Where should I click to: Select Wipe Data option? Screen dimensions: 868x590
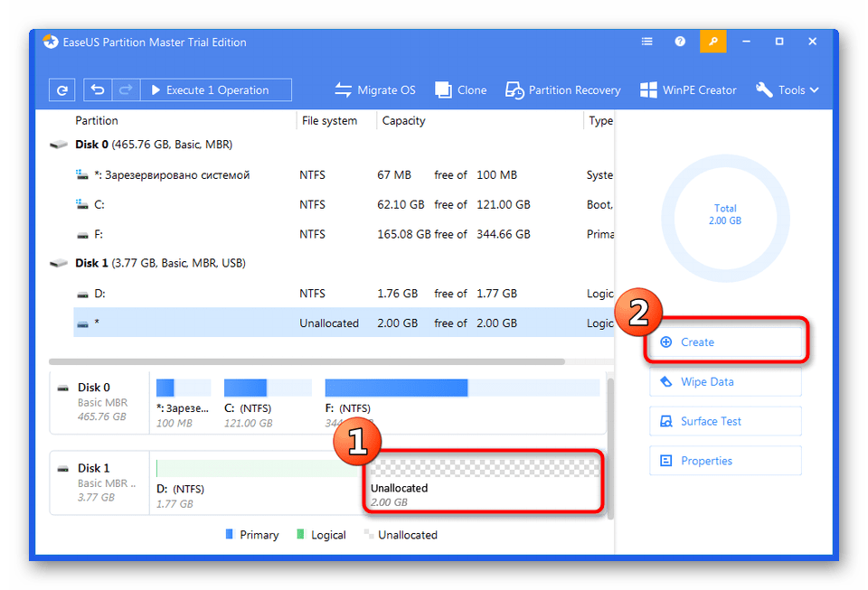pyautogui.click(x=725, y=382)
